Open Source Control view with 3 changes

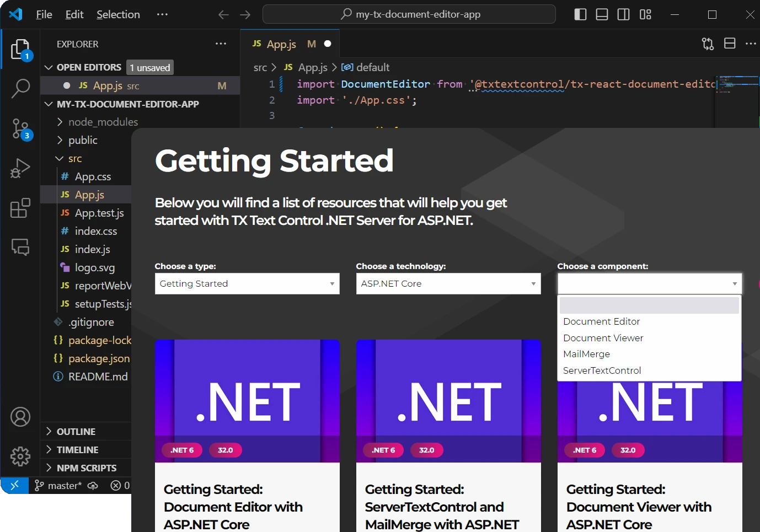[x=20, y=129]
